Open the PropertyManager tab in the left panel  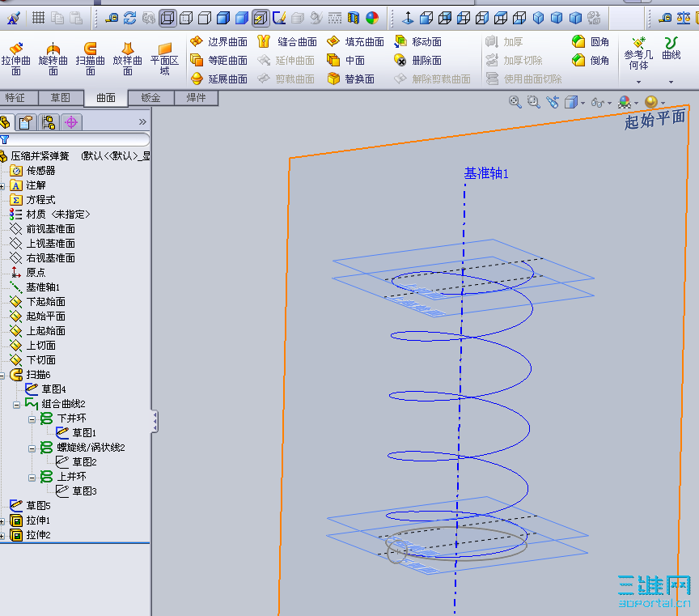[26, 121]
